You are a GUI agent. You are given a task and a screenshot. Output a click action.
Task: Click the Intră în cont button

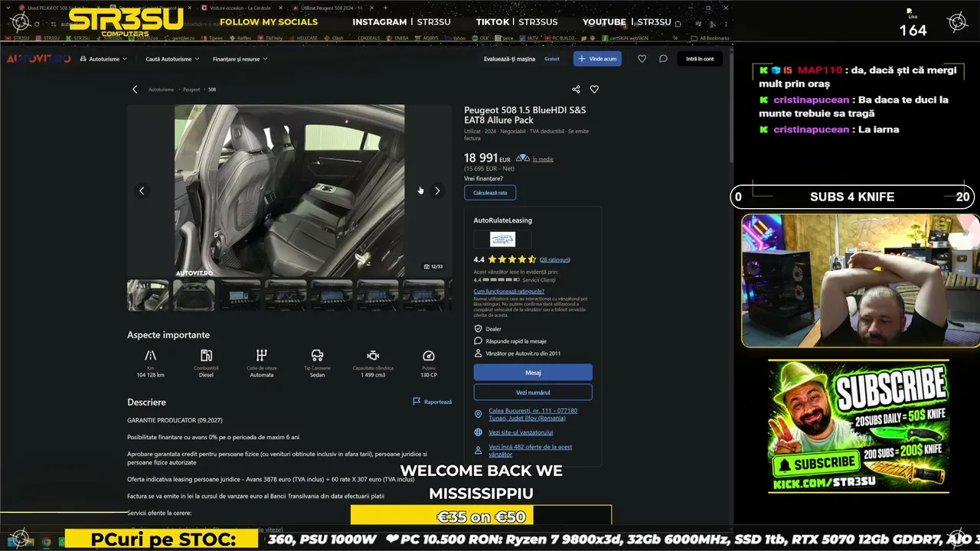700,59
